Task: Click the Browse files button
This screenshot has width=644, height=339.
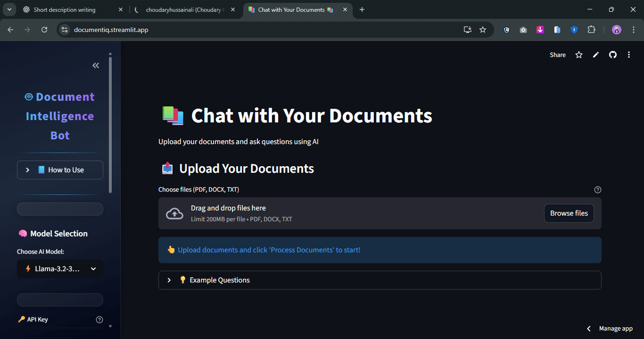Action: 569,213
